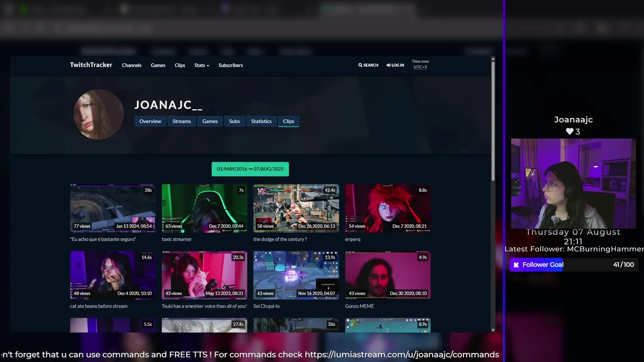This screenshot has width=644, height=362.
Task: Click the streamer webcam overlay
Action: click(x=573, y=184)
